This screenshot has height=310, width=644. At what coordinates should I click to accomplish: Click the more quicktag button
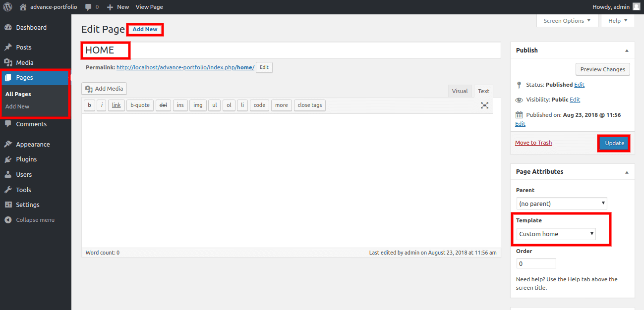(x=282, y=105)
